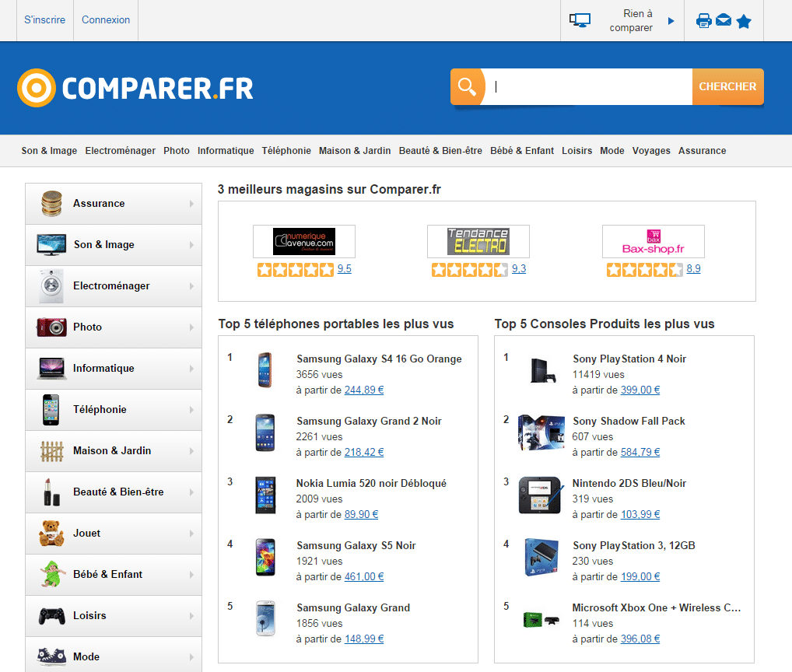This screenshot has width=792, height=672.
Task: Expand the Informatique sidebar arrow
Action: tap(191, 369)
